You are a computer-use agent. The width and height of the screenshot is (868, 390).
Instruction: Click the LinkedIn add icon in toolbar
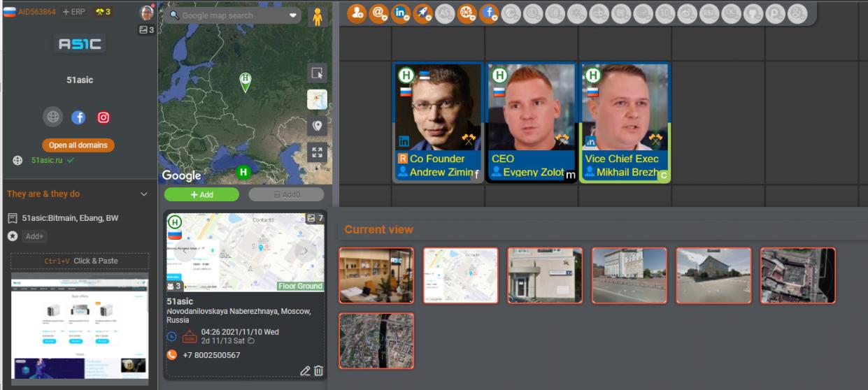[401, 13]
